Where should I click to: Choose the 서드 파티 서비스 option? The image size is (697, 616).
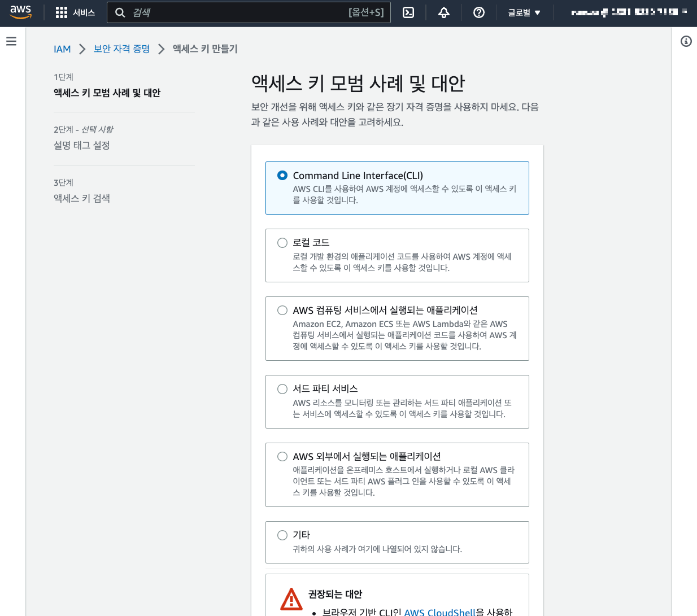click(397, 401)
